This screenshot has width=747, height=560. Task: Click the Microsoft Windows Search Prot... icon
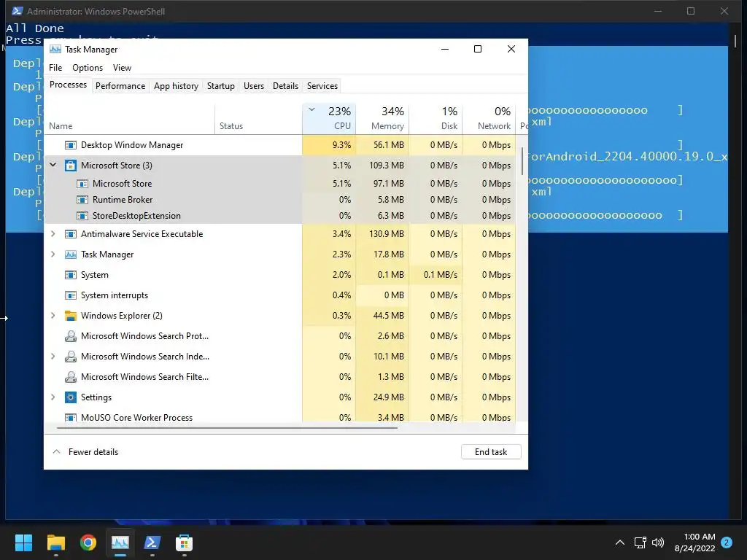pyautogui.click(x=71, y=336)
